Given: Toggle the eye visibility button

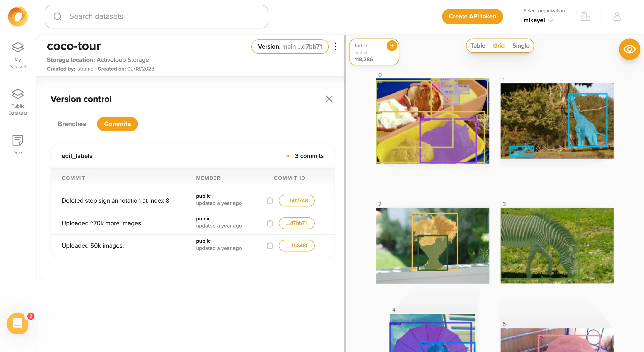Looking at the screenshot, I should point(629,49).
